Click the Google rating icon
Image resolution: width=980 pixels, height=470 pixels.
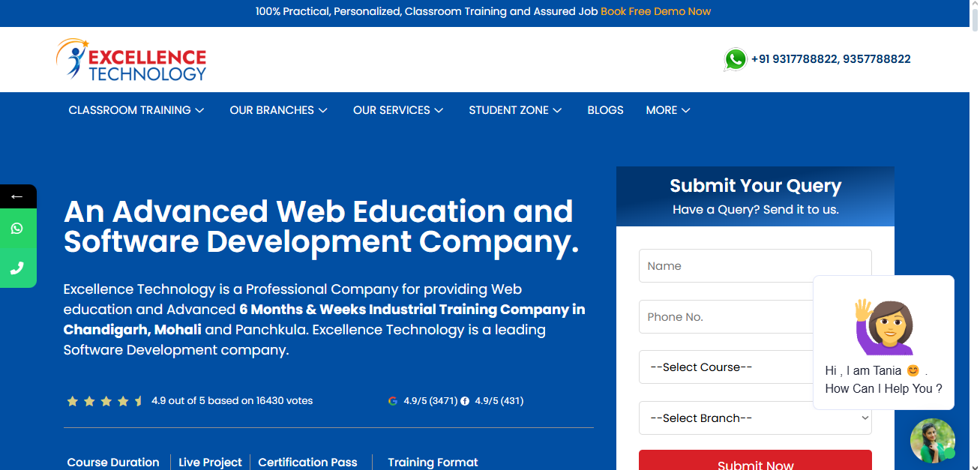pos(392,401)
